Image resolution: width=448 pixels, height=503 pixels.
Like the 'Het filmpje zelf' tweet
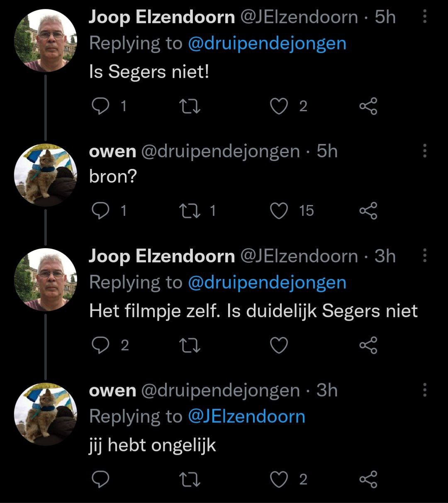click(279, 345)
